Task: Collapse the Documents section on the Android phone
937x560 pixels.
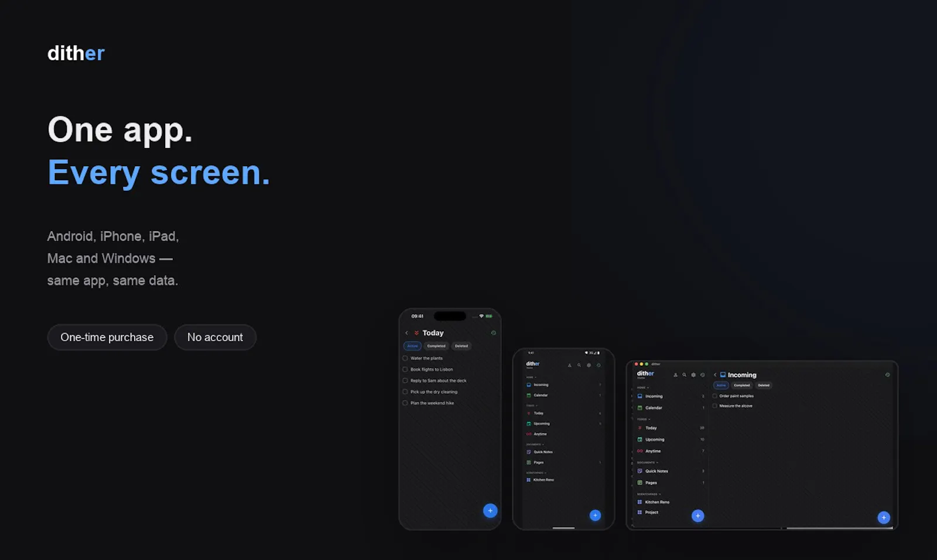Action: click(535, 445)
